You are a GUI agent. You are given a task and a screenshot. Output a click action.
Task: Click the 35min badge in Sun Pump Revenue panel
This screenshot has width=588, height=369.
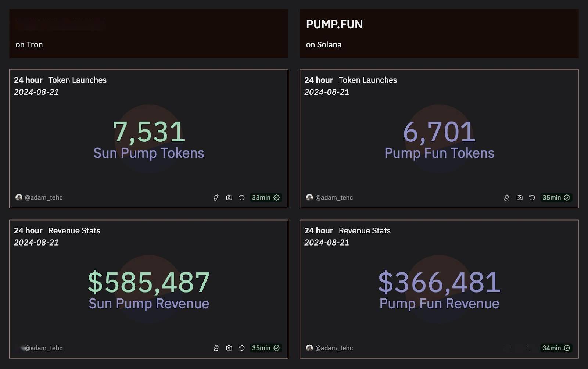(266, 348)
